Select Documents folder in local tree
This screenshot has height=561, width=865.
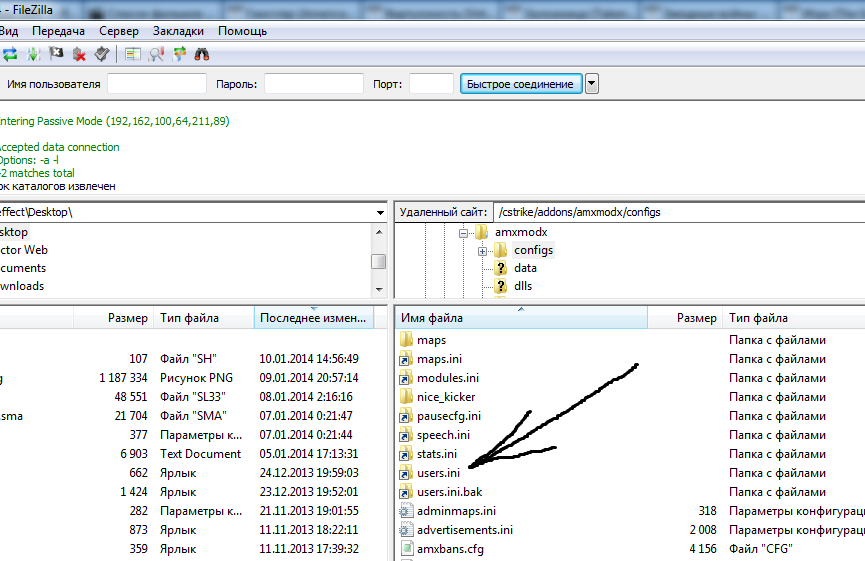click(23, 268)
